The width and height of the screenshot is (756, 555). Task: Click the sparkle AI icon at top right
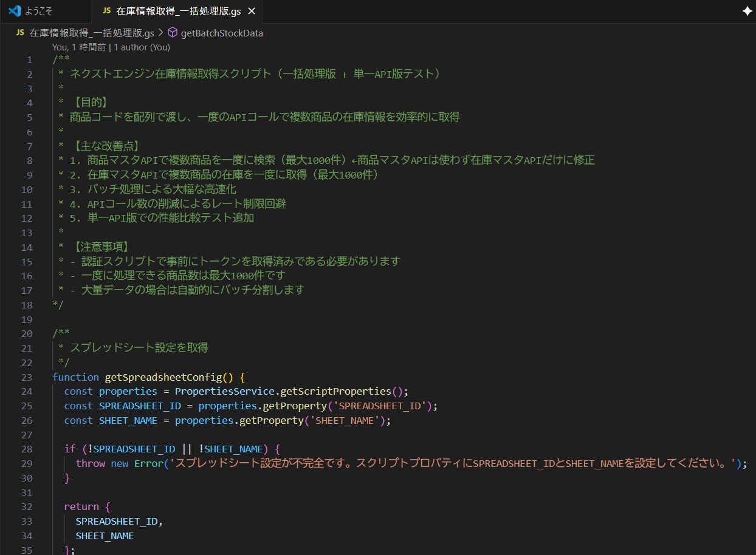coord(747,11)
